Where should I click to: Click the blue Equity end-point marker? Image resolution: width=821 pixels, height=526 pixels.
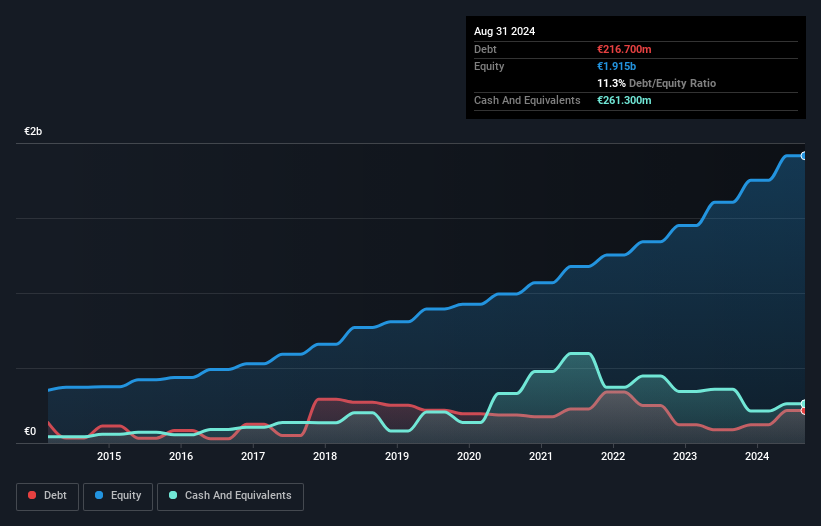[x=803, y=156]
